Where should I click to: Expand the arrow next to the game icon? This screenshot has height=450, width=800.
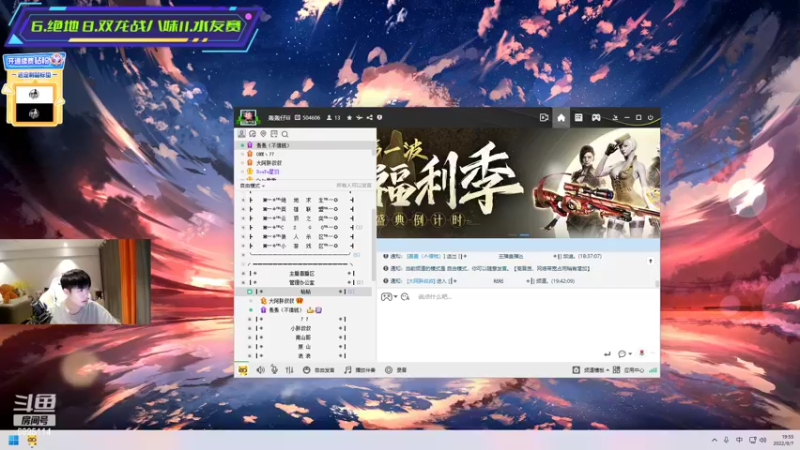(x=395, y=297)
